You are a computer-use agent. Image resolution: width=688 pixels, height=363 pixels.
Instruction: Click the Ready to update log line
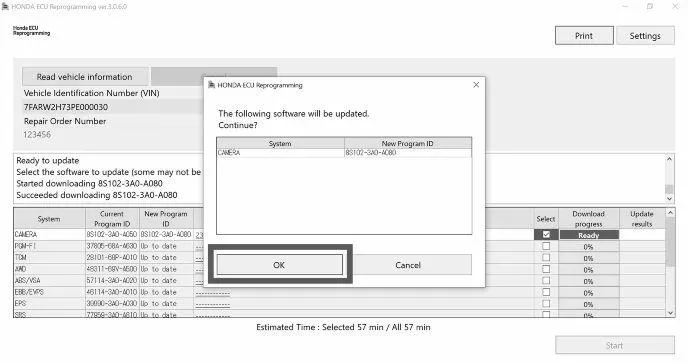coord(48,161)
